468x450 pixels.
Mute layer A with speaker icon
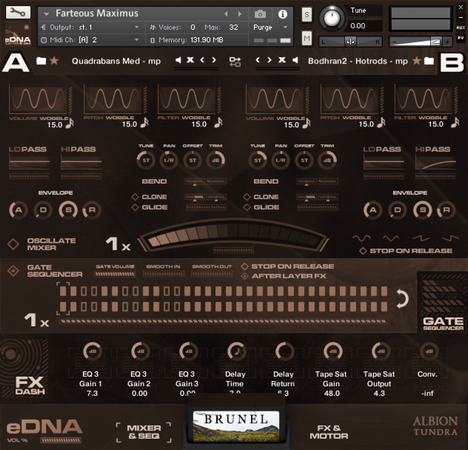(178, 60)
